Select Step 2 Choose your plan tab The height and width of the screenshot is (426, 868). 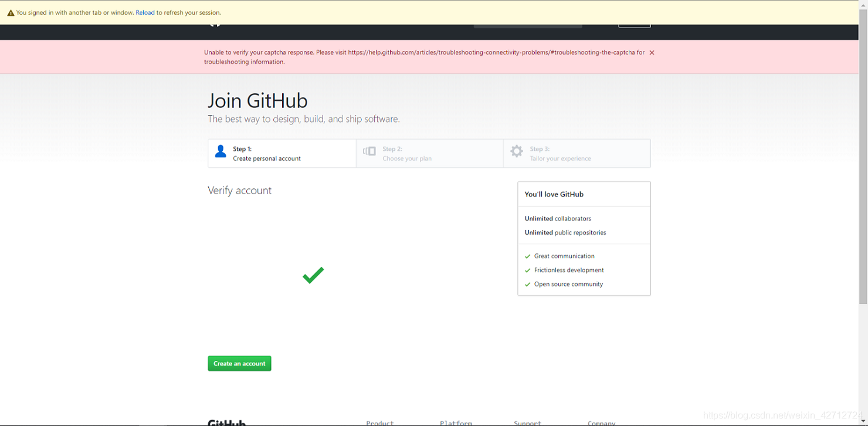430,154
